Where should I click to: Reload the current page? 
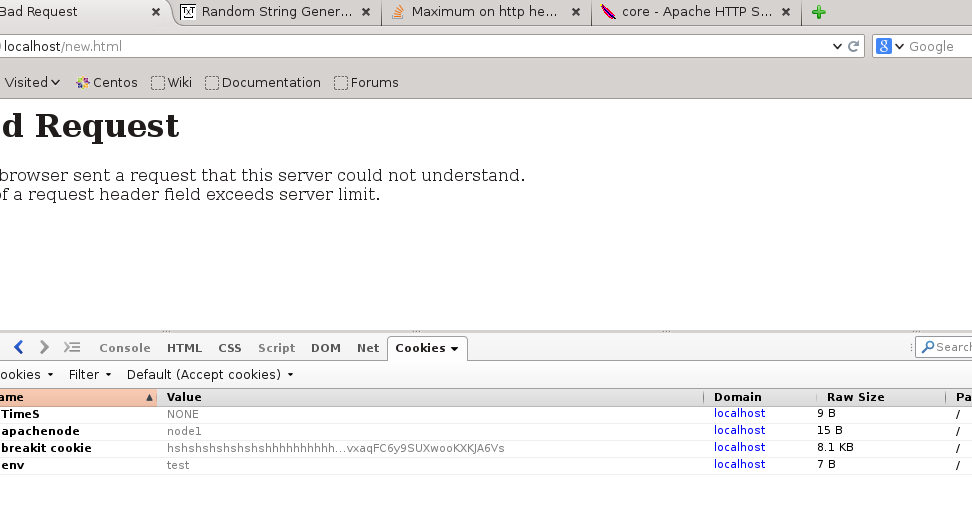pyautogui.click(x=854, y=46)
